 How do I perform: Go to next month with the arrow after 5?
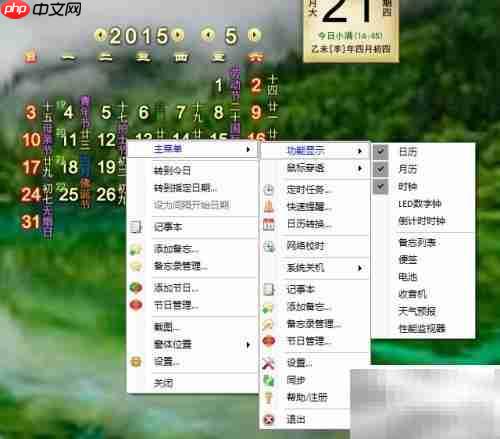tap(254, 34)
